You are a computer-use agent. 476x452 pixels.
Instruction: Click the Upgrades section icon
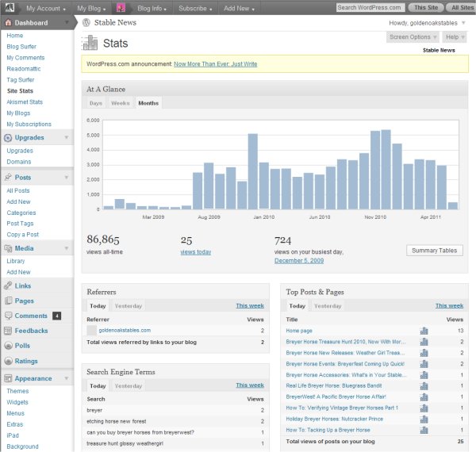8,138
